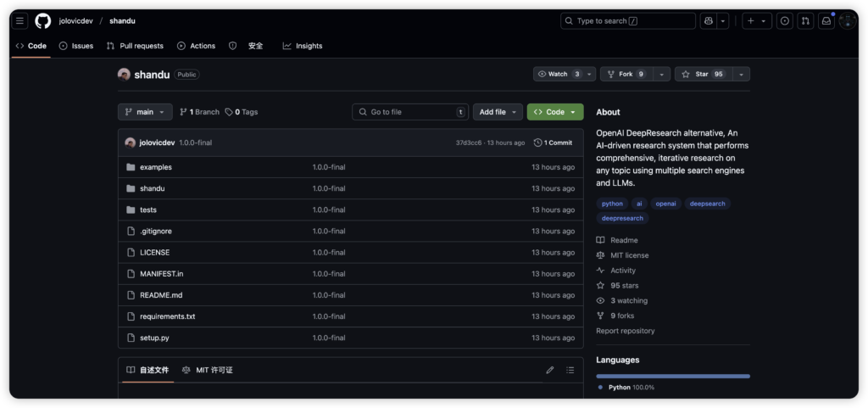
Task: Select the MIT 许可证 license tab
Action: click(208, 370)
